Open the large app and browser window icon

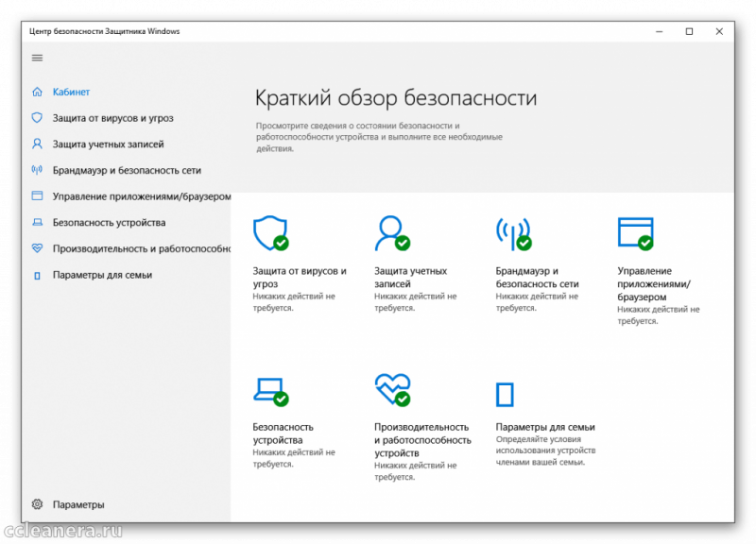(x=636, y=233)
